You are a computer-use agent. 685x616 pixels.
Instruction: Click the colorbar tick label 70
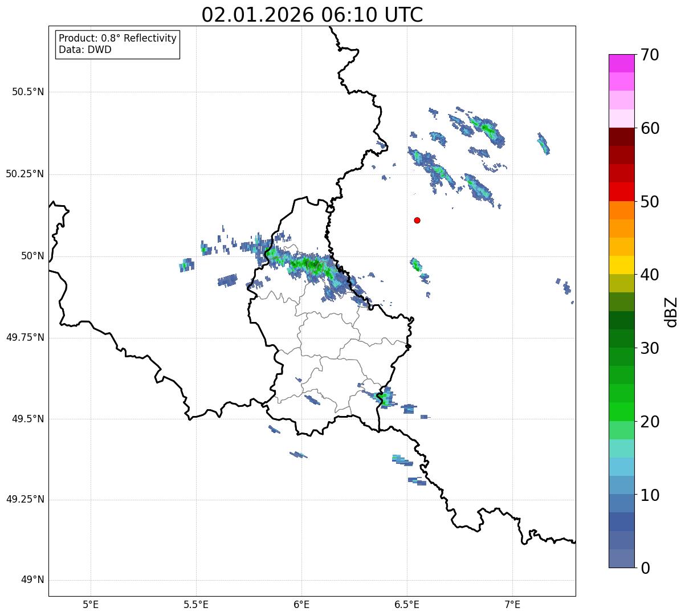(650, 55)
